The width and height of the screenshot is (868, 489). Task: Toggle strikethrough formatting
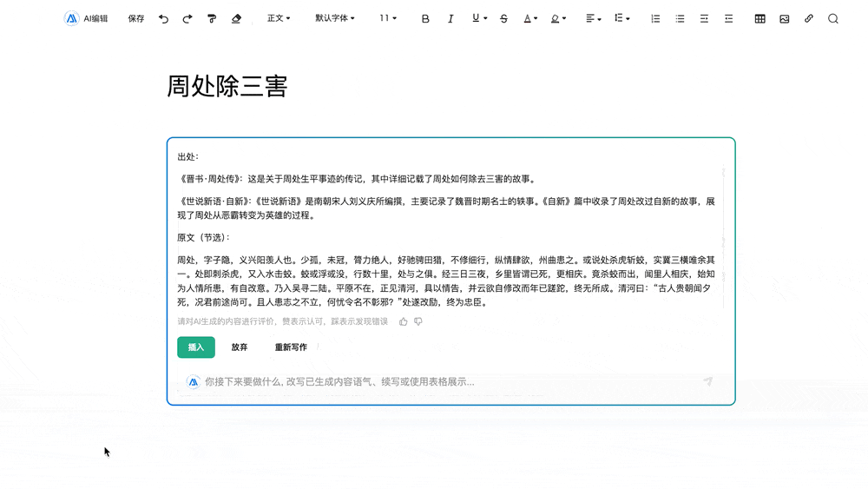[x=503, y=18]
